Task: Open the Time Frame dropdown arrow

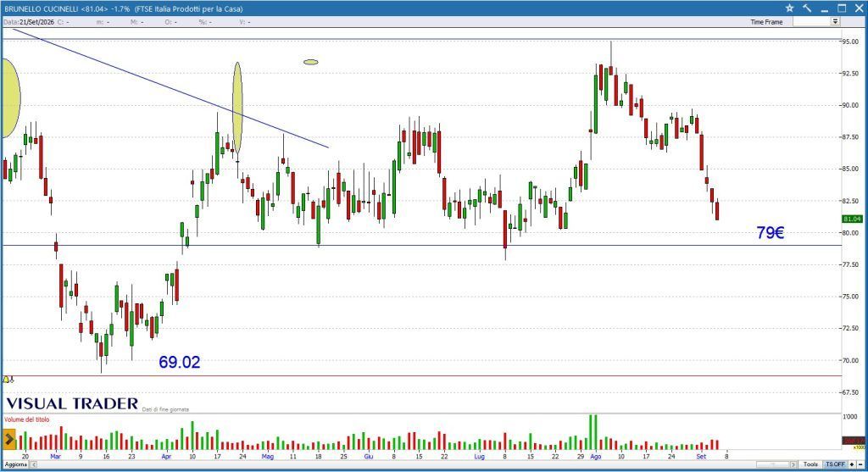Action: click(835, 21)
